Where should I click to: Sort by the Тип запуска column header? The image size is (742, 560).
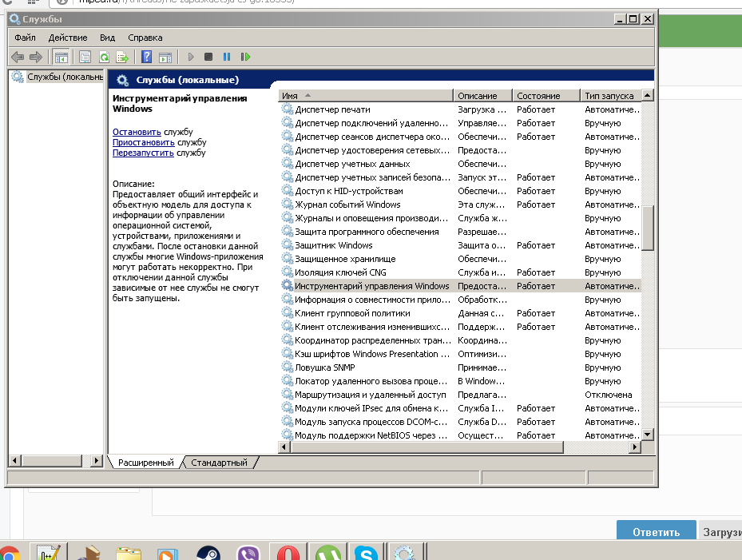(x=611, y=96)
